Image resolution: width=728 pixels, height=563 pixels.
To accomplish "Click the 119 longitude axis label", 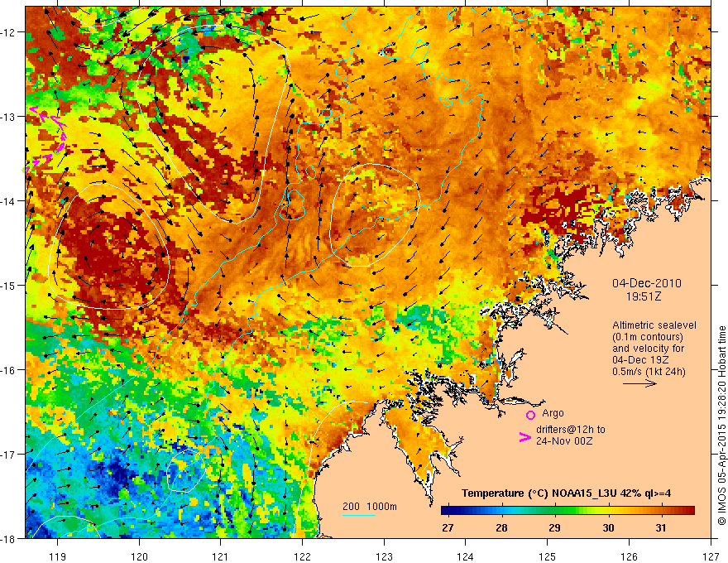I will [x=58, y=556].
